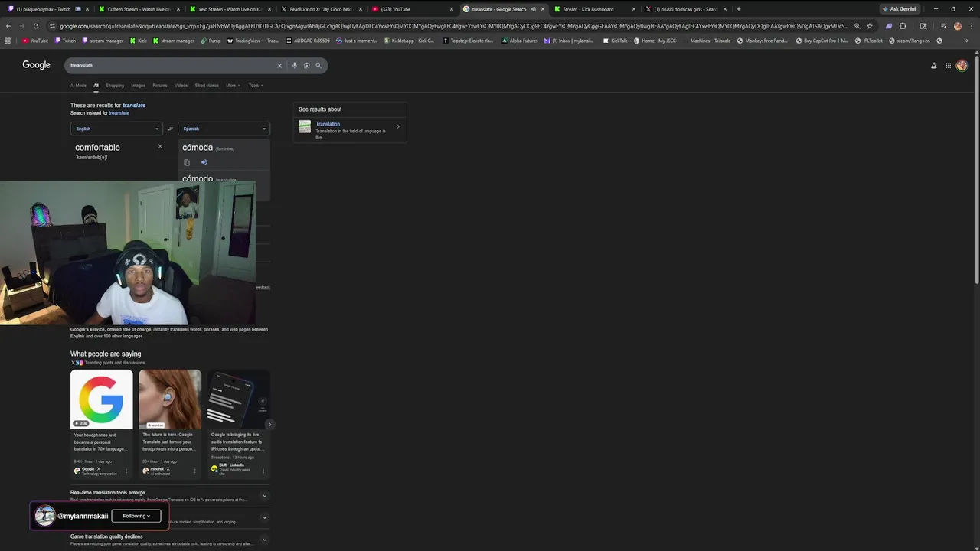The image size is (980, 551).
Task: Open the target language Spanish dropdown
Action: pyautogui.click(x=224, y=129)
